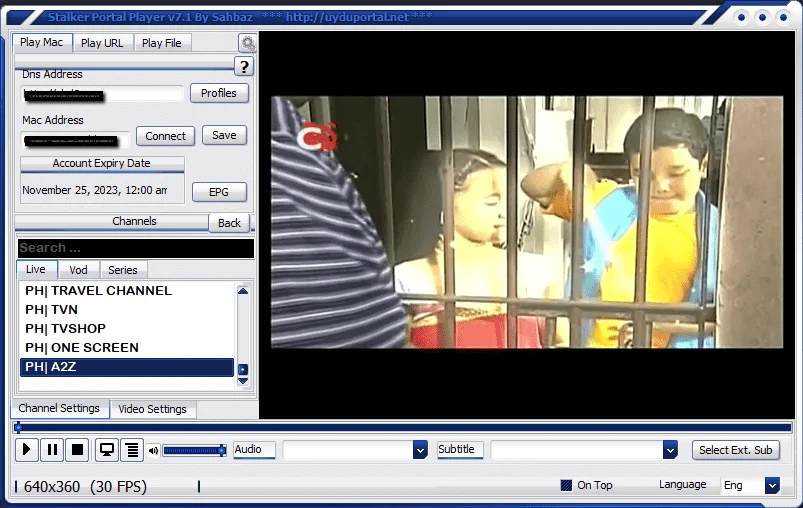Switch to the Play URL tab
The width and height of the screenshot is (803, 508).
pyautogui.click(x=102, y=43)
